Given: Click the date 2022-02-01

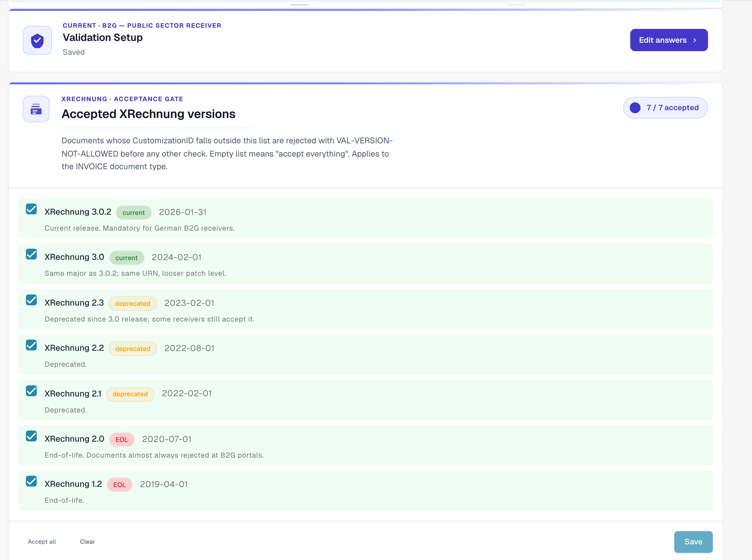Looking at the screenshot, I should click(187, 393).
